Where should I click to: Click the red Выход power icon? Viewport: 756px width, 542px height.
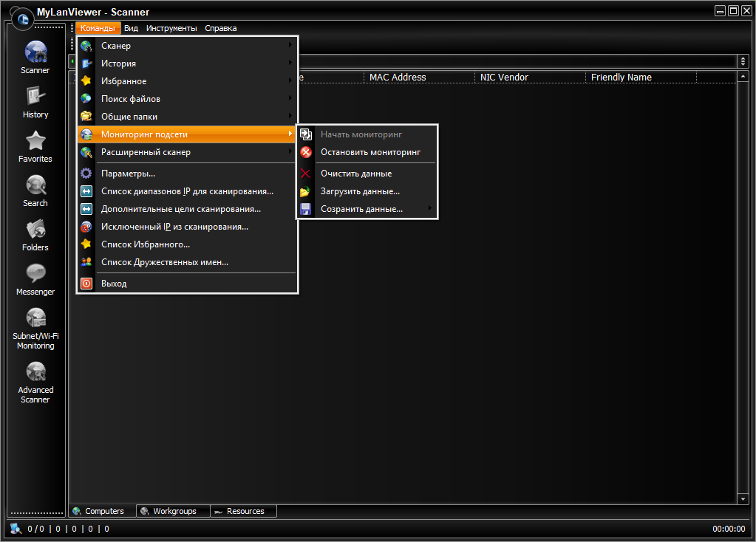pos(86,284)
